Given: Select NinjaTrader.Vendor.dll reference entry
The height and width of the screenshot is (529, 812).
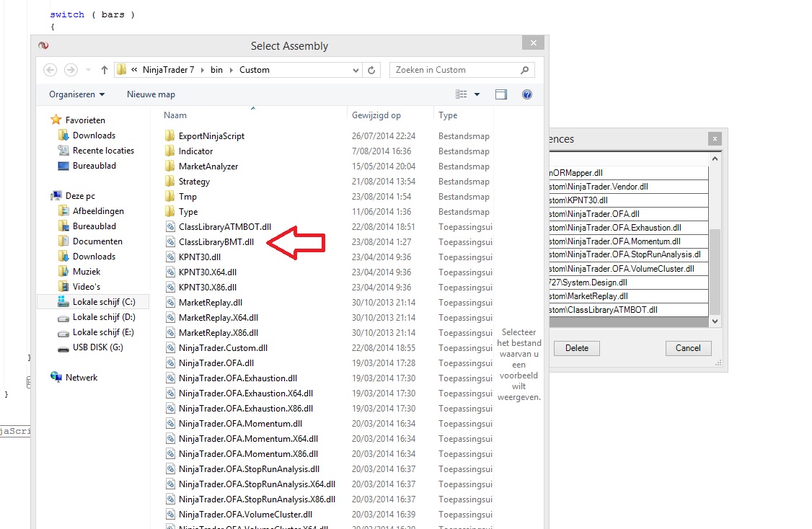Looking at the screenshot, I should pyautogui.click(x=628, y=187).
